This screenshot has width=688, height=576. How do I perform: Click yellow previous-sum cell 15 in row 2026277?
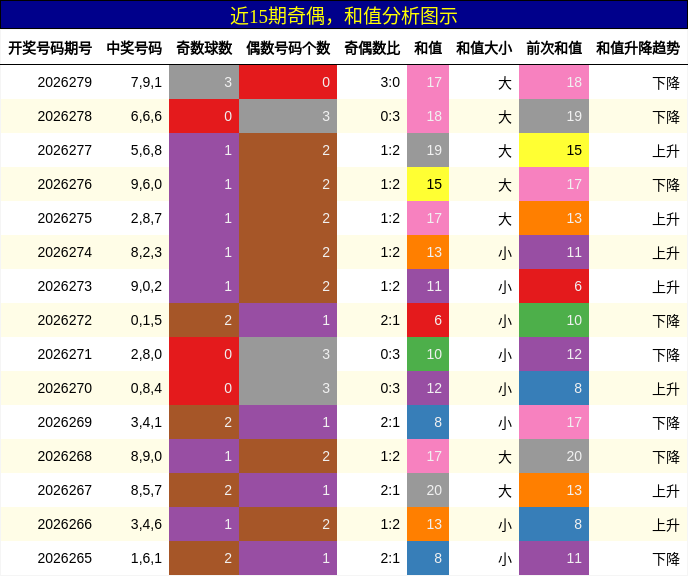[554, 150]
